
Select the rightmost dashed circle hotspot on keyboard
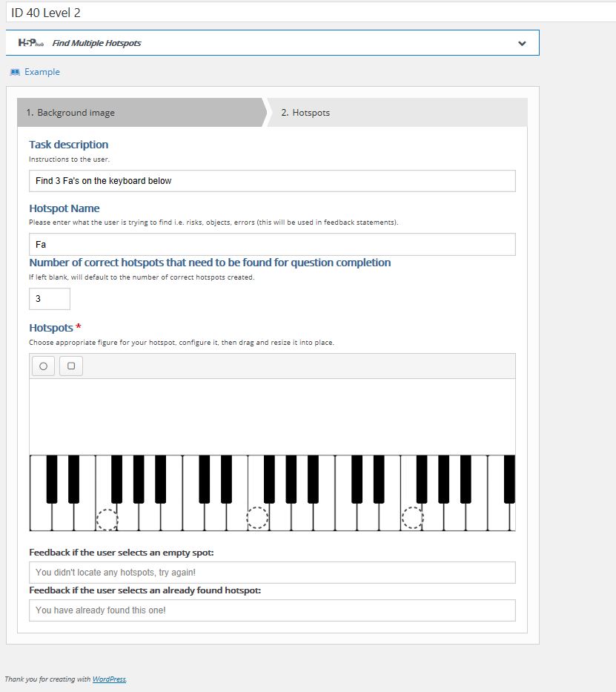pos(412,518)
